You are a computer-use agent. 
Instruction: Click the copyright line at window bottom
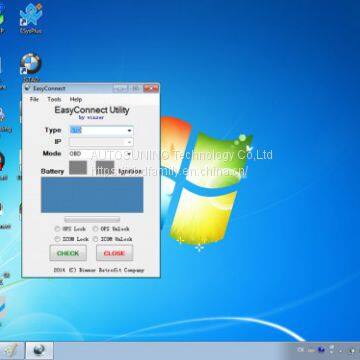99,270
